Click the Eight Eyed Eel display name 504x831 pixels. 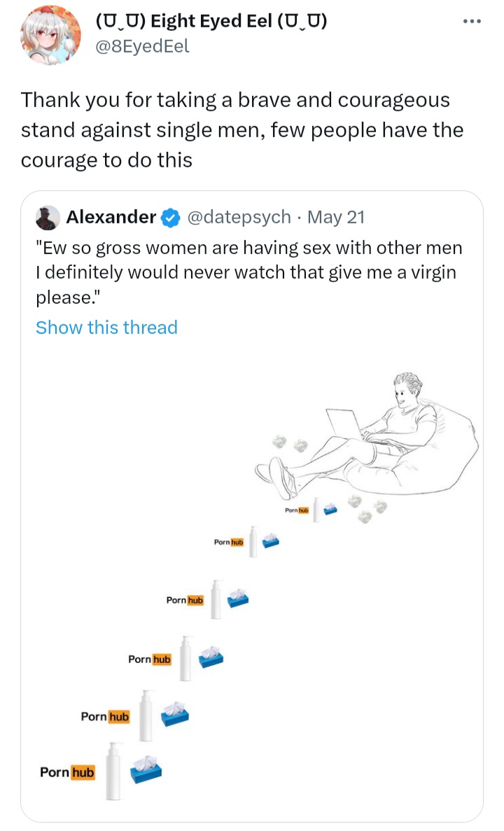click(x=211, y=22)
